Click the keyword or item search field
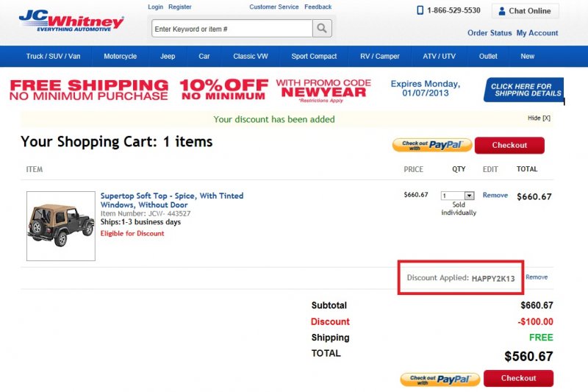The height and width of the screenshot is (392, 588). point(232,29)
